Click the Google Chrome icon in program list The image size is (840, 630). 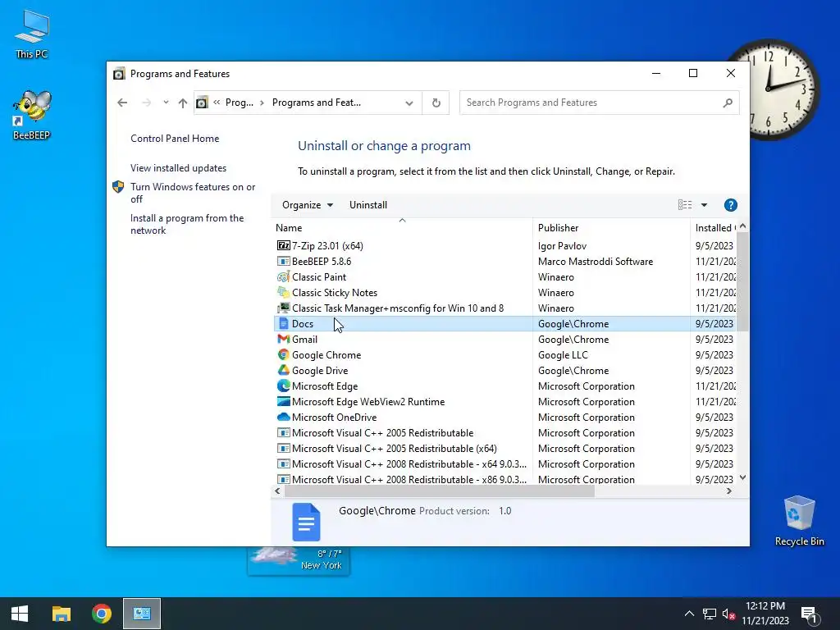pos(283,354)
